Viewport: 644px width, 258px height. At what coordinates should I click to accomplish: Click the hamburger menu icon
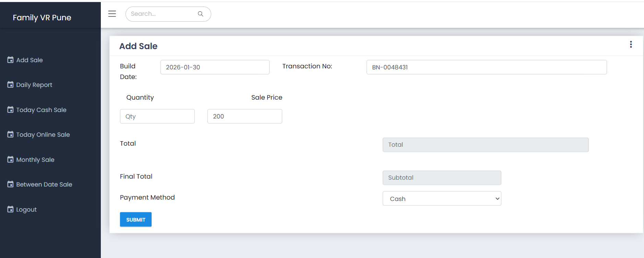[x=112, y=14]
